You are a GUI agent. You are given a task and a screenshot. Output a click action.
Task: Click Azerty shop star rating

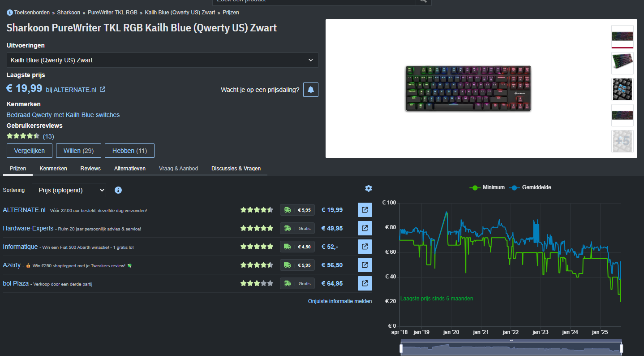tap(257, 265)
